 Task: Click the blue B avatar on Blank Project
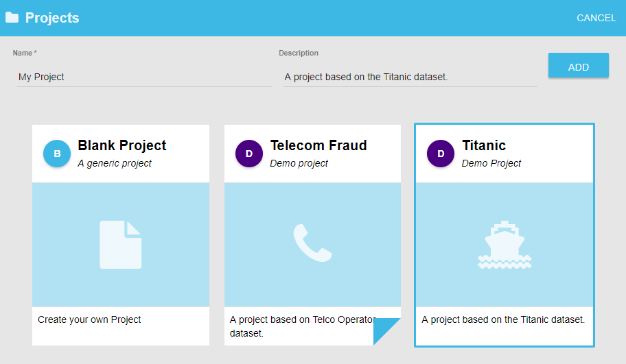(57, 154)
